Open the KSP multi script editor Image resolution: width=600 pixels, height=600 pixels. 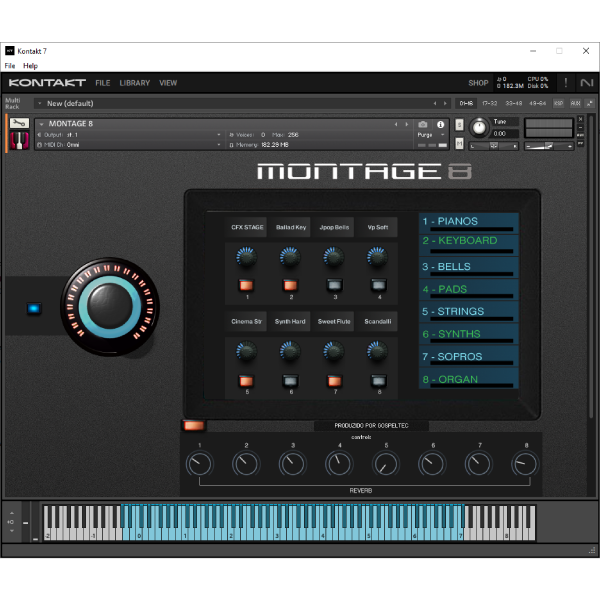click(559, 103)
